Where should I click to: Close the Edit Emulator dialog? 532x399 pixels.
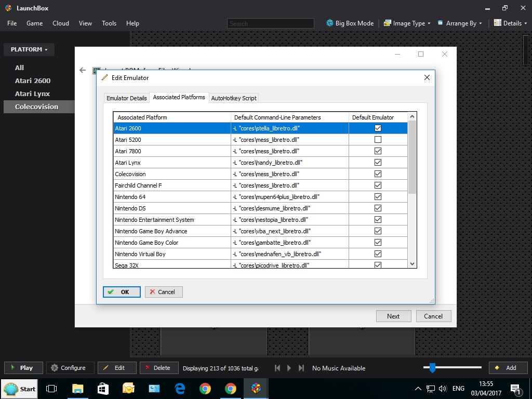tap(427, 78)
